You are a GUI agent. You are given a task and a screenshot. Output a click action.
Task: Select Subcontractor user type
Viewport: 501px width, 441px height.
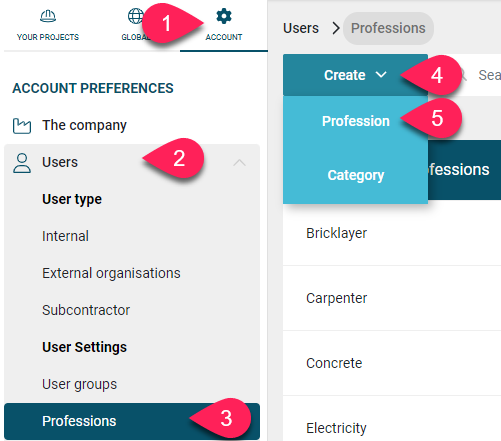(x=86, y=310)
